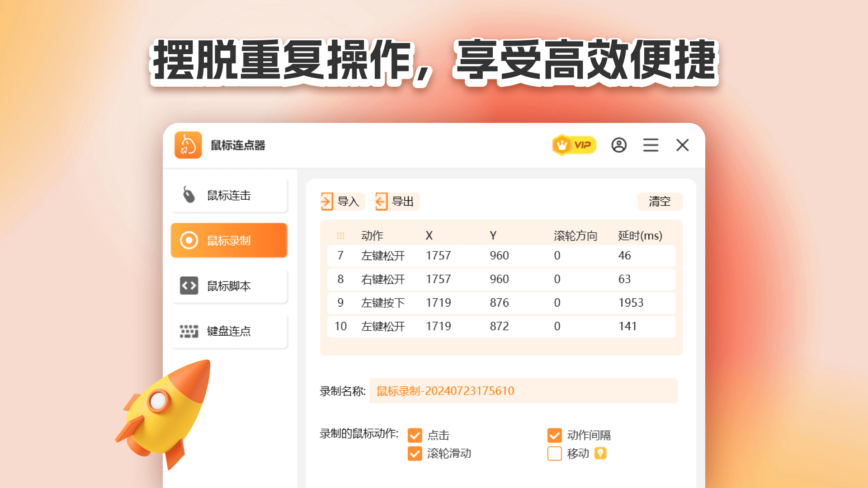The width and height of the screenshot is (868, 488).
Task: Click the mouse icon beside 鼠标连击
Action: coord(189,195)
